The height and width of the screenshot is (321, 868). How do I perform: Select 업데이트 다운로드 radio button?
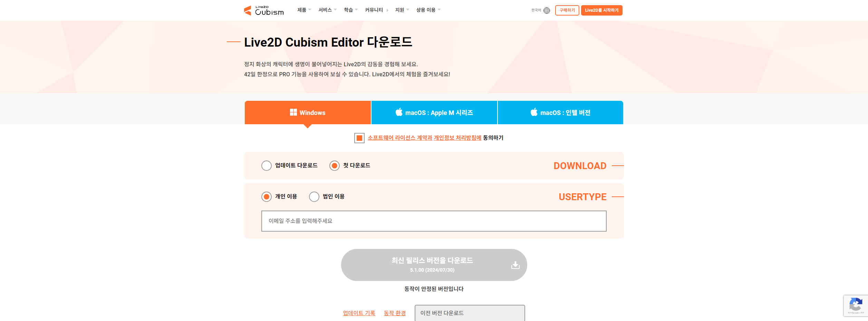pyautogui.click(x=267, y=166)
